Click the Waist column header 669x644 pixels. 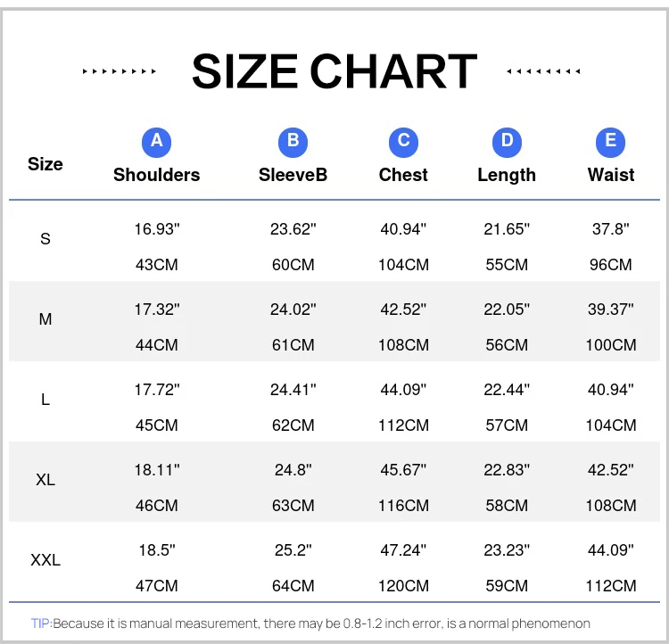[x=611, y=175]
